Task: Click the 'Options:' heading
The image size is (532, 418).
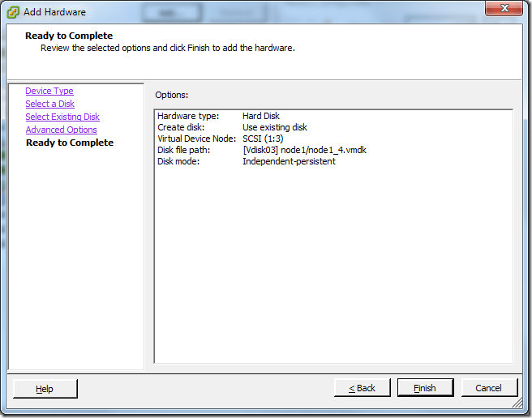Action: pos(171,95)
